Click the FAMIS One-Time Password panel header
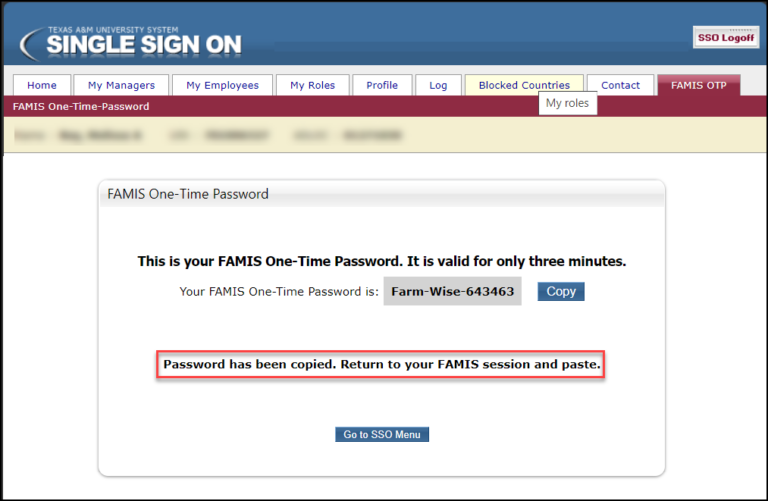This screenshot has width=768, height=501. 188,194
